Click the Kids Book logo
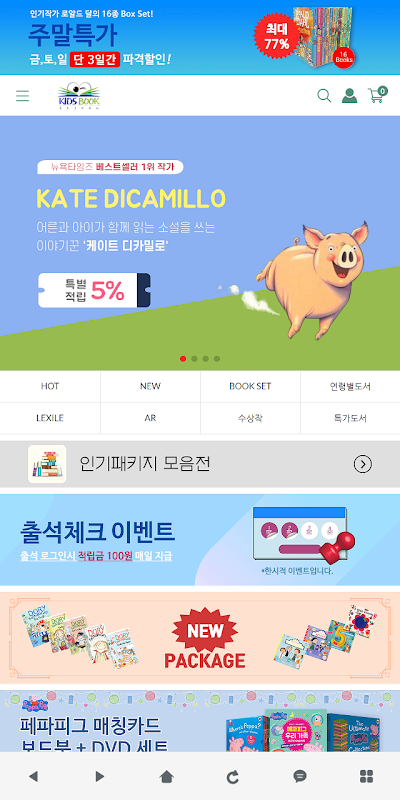 tap(79, 96)
